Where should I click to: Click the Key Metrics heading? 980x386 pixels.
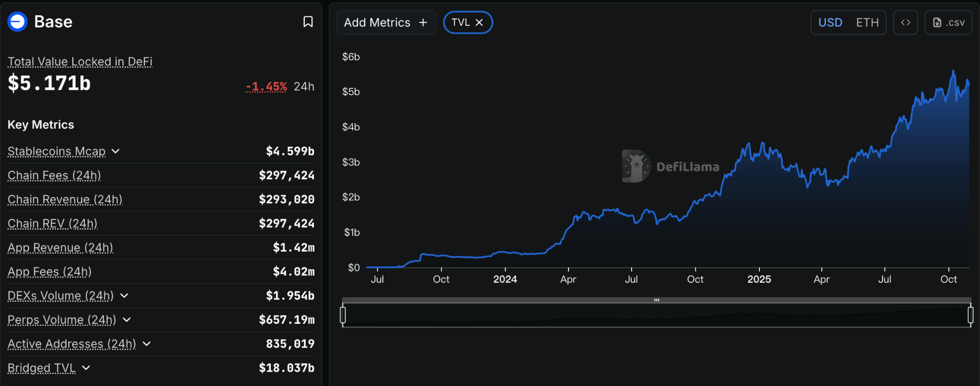tap(41, 125)
